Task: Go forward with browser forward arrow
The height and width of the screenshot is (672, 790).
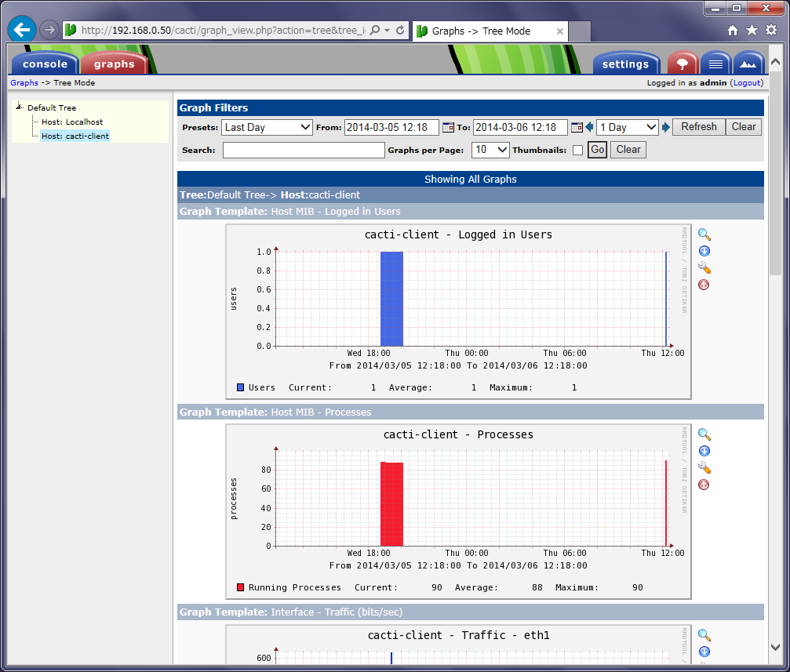Action: pos(49,31)
